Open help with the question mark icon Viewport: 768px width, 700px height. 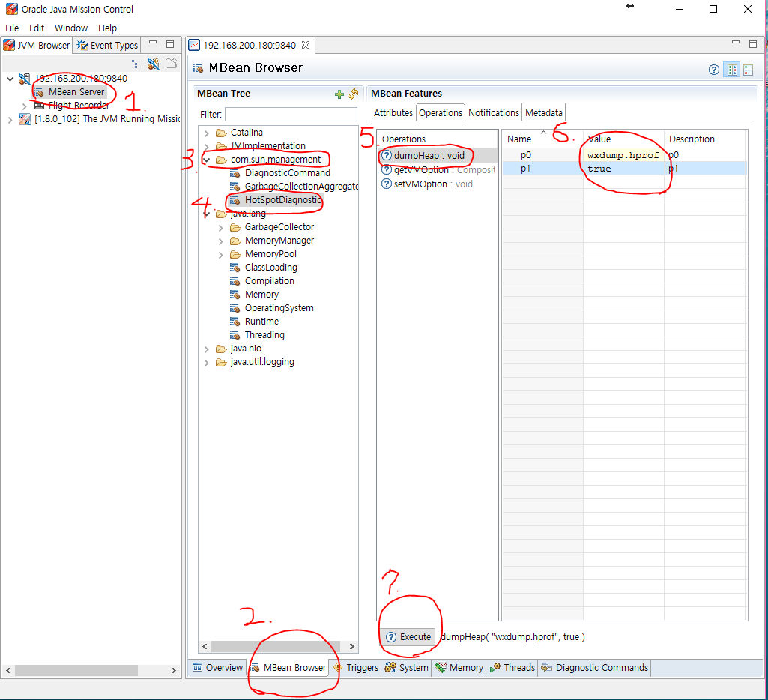pyautogui.click(x=713, y=70)
